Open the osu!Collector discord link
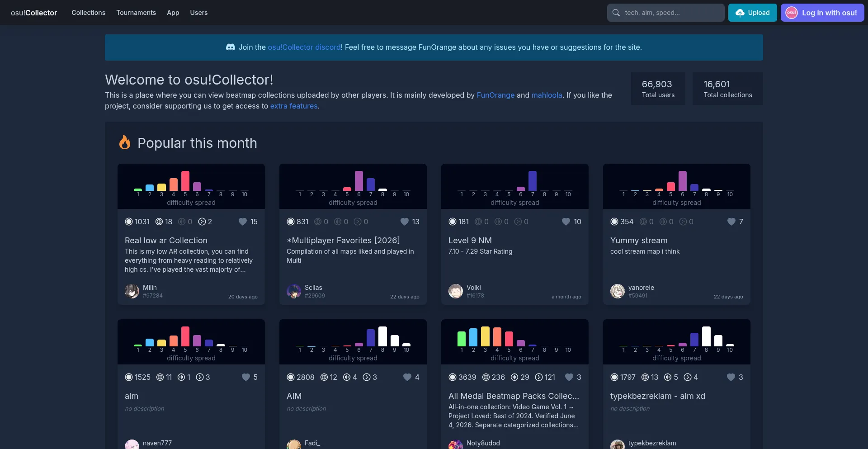The image size is (868, 449). 304,47
